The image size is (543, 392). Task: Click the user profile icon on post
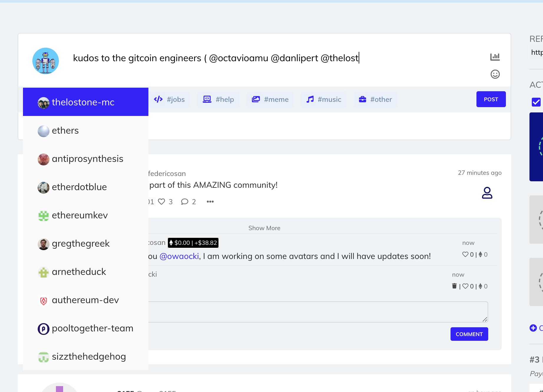(x=487, y=193)
